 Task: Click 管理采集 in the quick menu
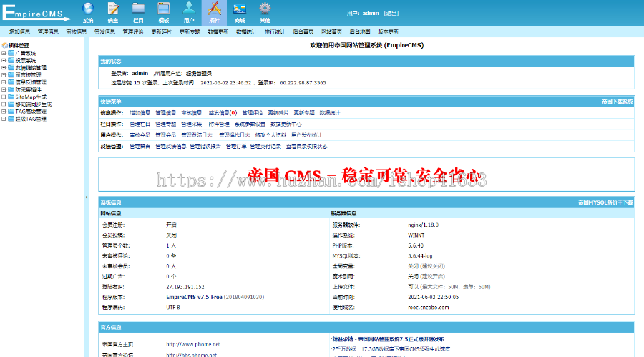pyautogui.click(x=192, y=124)
